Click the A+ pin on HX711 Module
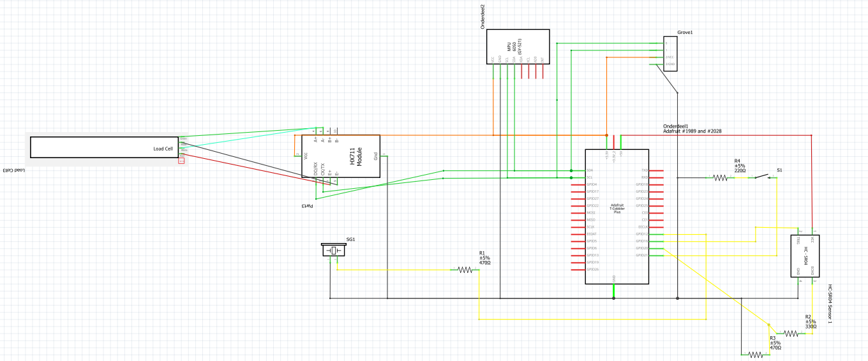Image resolution: width=868 pixels, height=361 pixels. [x=315, y=133]
